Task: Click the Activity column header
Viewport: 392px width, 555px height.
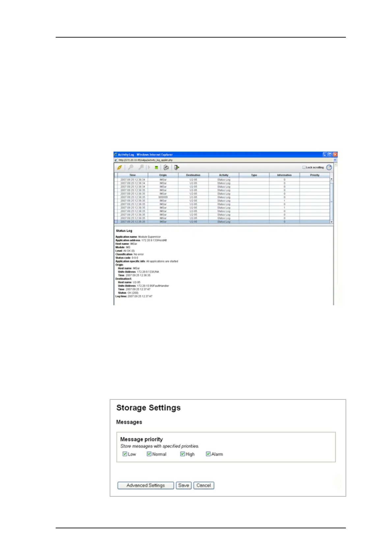Action: coord(224,175)
